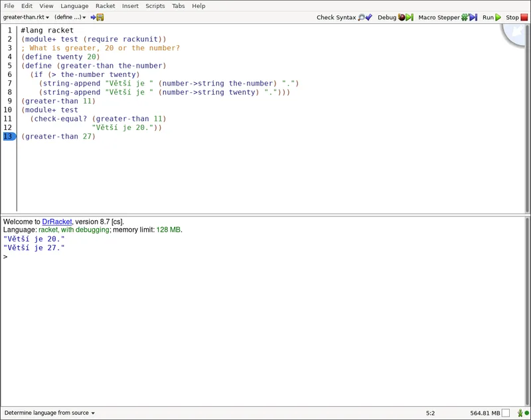
Task: Open the Insert menu
Action: click(x=130, y=6)
